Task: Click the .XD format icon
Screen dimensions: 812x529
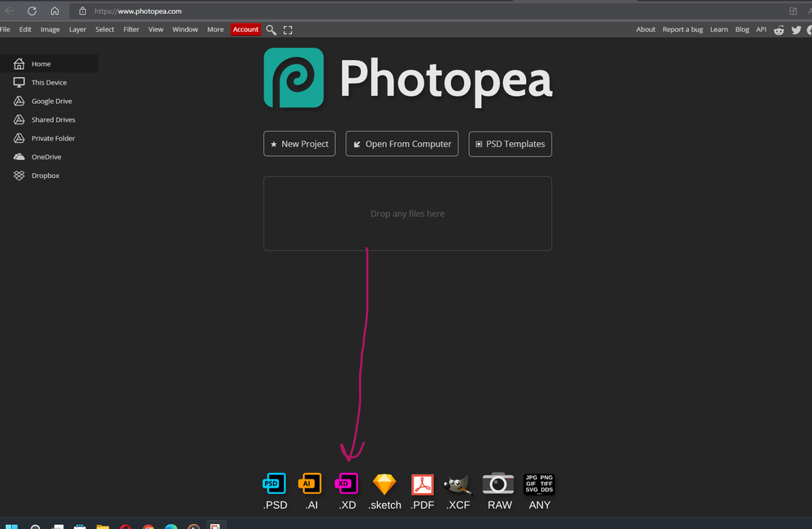Action: point(346,484)
